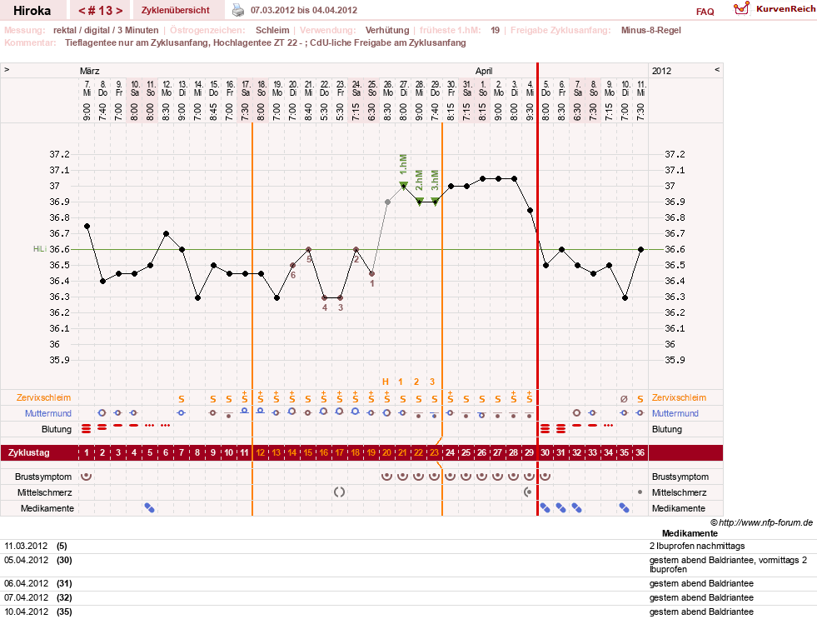Click the 05.04.2012 medication entry date
817x644 pixels.
(x=26, y=560)
